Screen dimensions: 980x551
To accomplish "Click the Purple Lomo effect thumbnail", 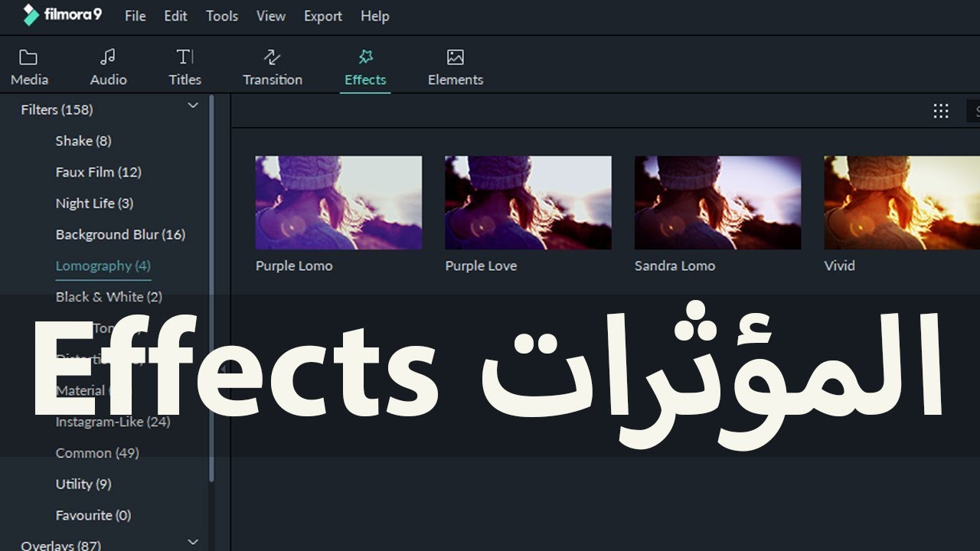I will pos(338,203).
